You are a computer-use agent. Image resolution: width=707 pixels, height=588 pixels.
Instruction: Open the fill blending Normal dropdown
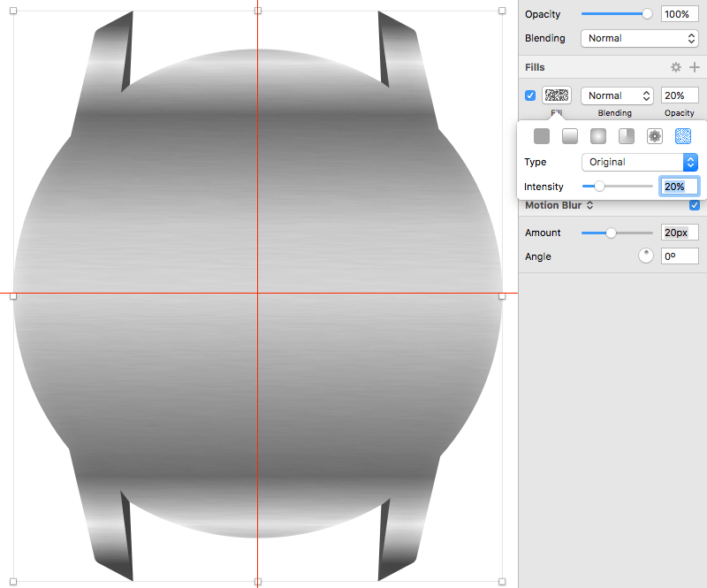tap(617, 95)
